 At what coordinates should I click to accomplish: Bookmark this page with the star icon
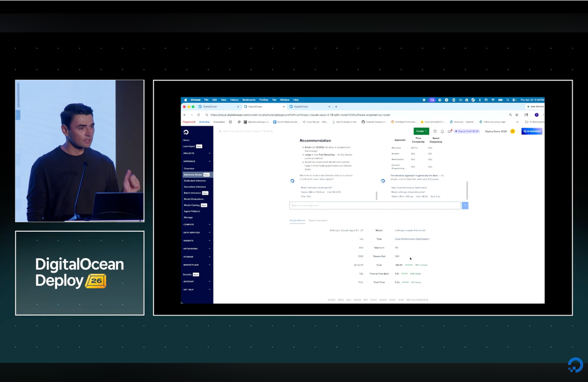tap(517, 115)
